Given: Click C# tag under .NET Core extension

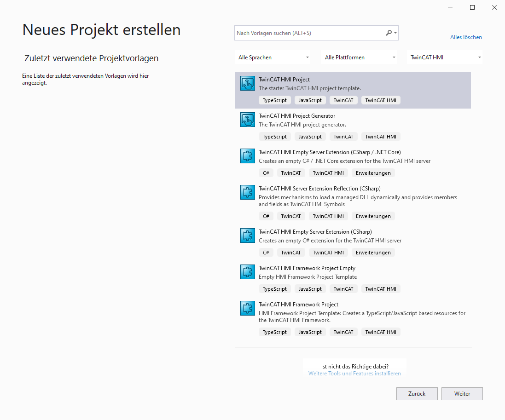Looking at the screenshot, I should pyautogui.click(x=266, y=173).
